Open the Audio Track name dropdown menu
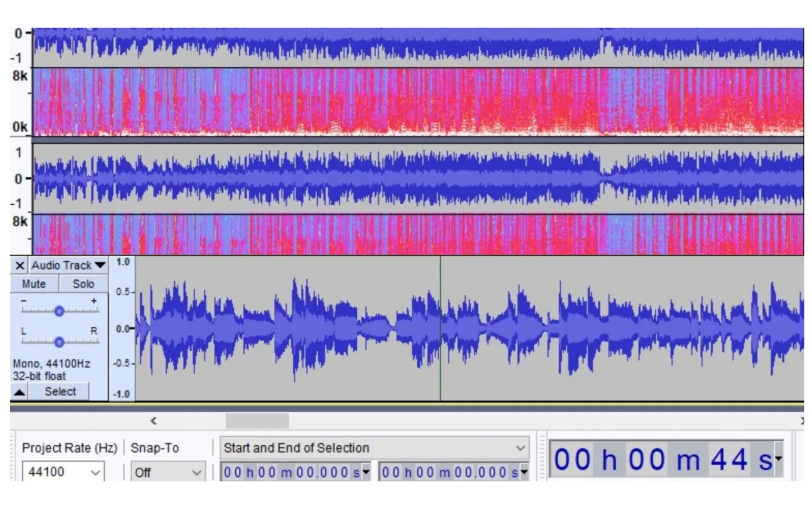812x505 pixels. pyautogui.click(x=99, y=265)
